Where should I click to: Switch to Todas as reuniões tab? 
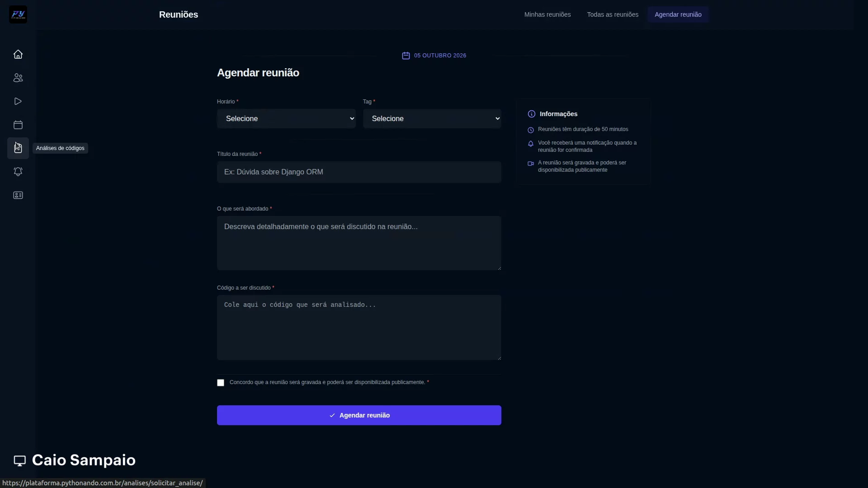tap(613, 14)
